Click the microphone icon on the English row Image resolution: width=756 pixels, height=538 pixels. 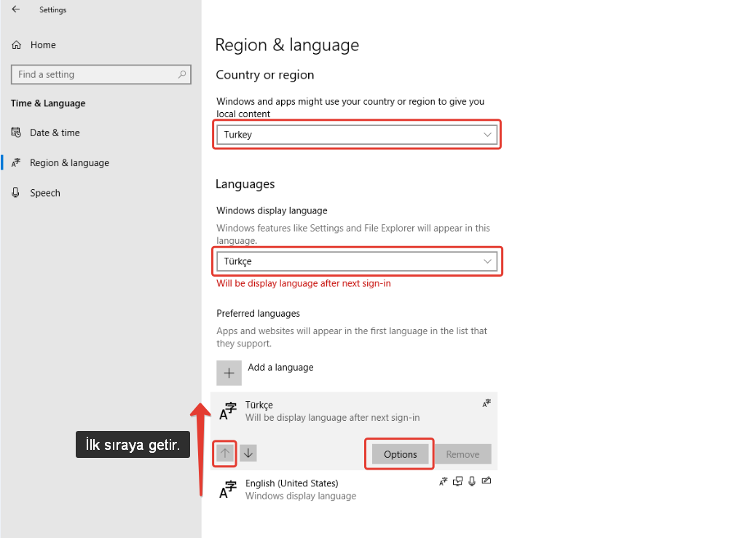(x=472, y=480)
